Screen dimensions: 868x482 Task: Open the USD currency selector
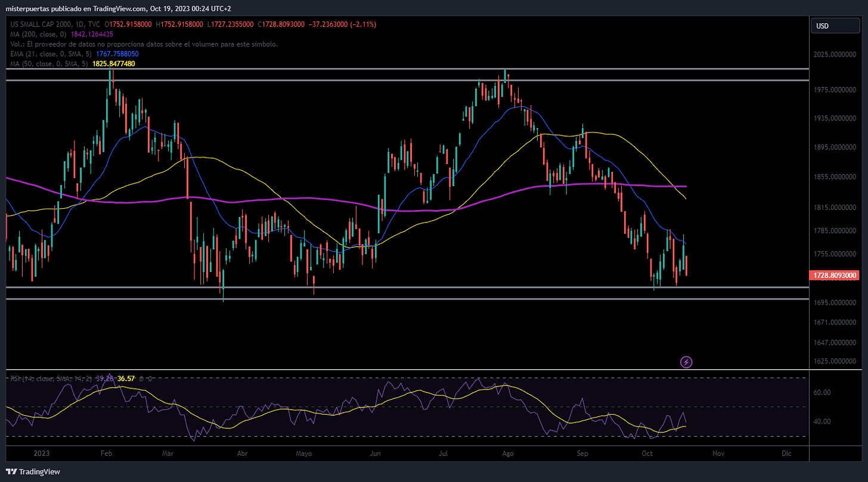836,26
